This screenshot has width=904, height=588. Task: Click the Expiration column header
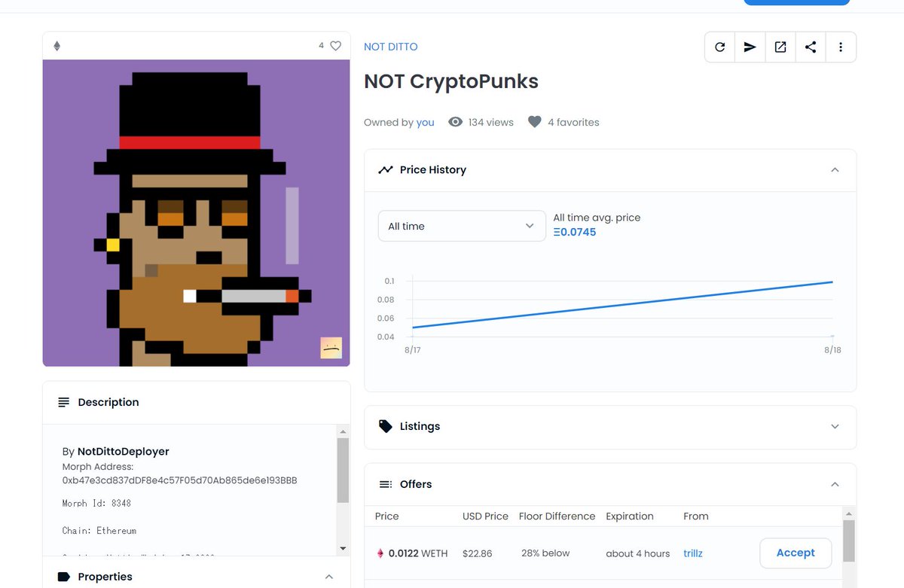tap(630, 516)
